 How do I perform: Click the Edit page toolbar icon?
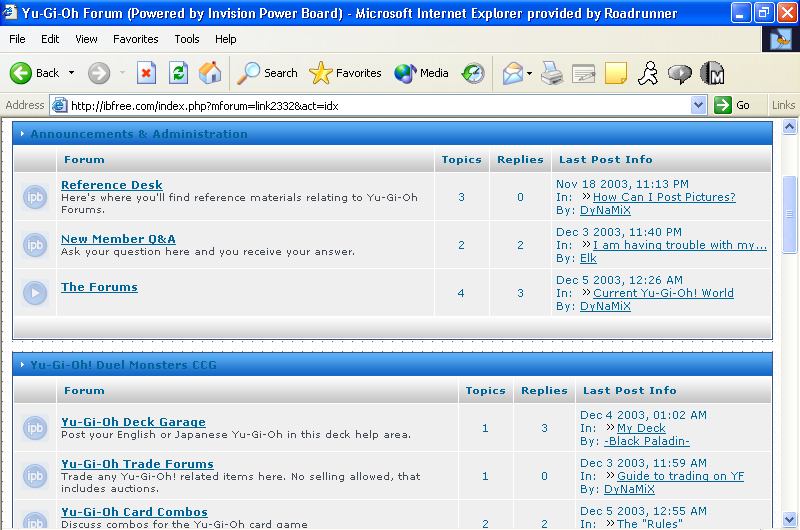[584, 73]
